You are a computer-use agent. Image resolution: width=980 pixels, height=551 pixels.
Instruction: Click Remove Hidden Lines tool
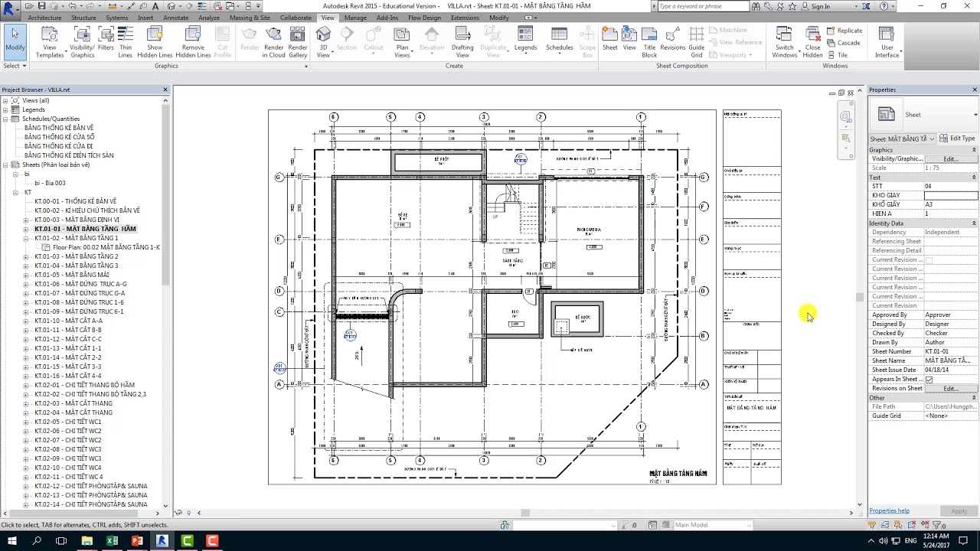(193, 42)
